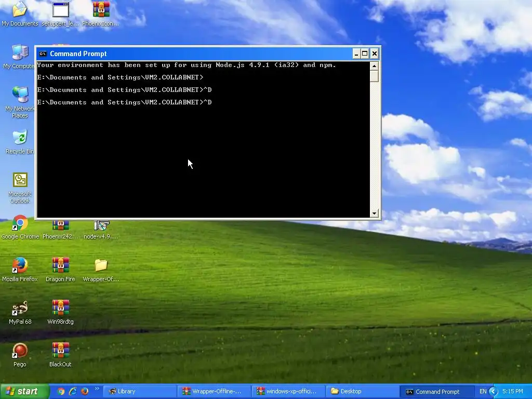Click the Command Prompt scroll down arrow
The width and height of the screenshot is (532, 399).
point(374,214)
